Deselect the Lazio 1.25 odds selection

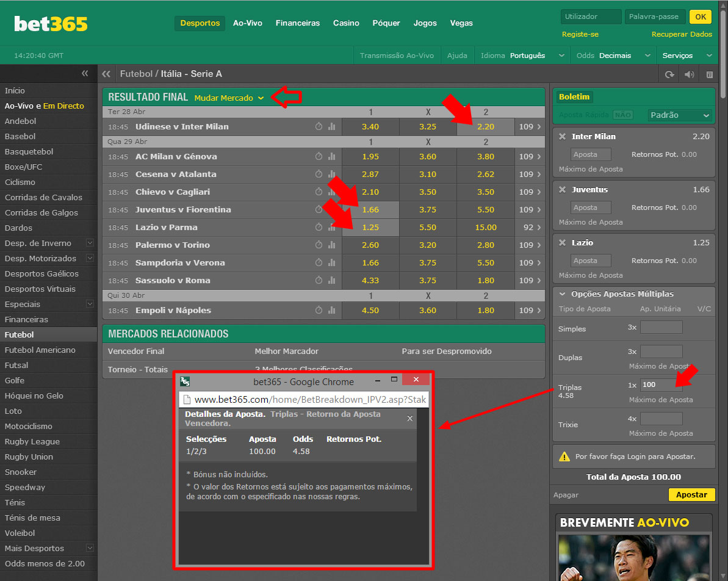point(370,228)
